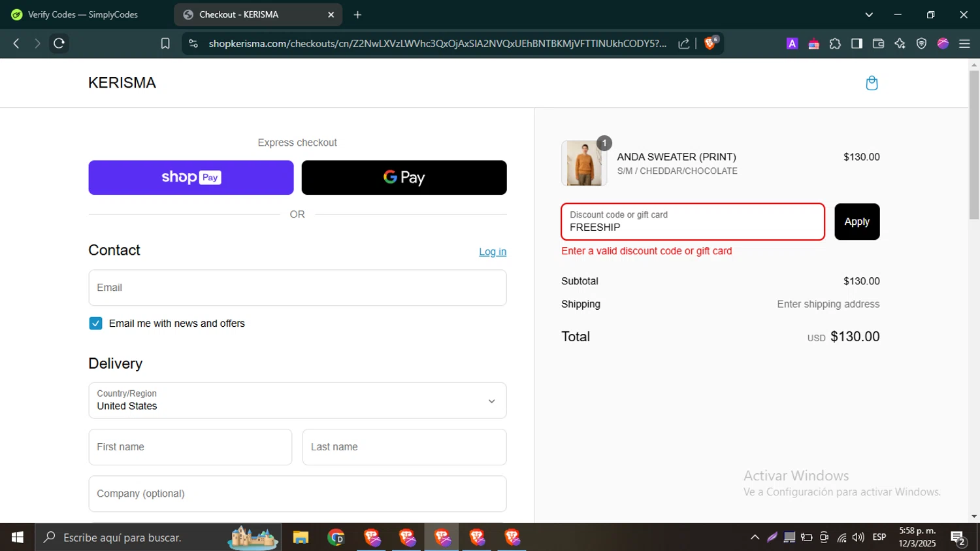
Task: Focus the Last name field
Action: coord(404,447)
